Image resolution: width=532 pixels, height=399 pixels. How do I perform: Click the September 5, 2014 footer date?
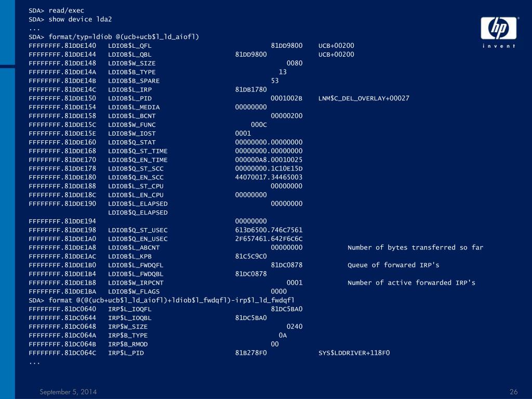68,392
